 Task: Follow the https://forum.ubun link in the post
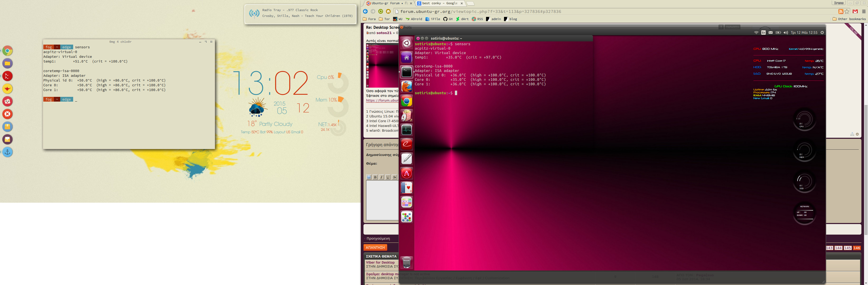[382, 100]
